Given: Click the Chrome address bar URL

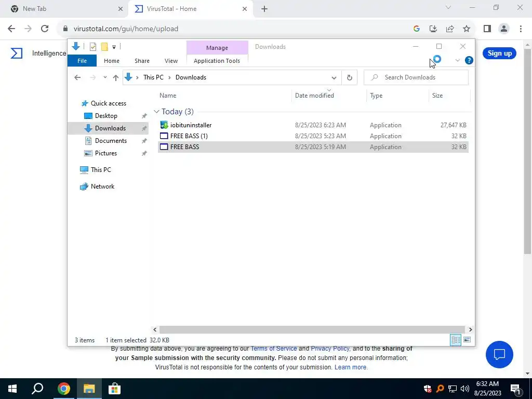Looking at the screenshot, I should [x=126, y=29].
